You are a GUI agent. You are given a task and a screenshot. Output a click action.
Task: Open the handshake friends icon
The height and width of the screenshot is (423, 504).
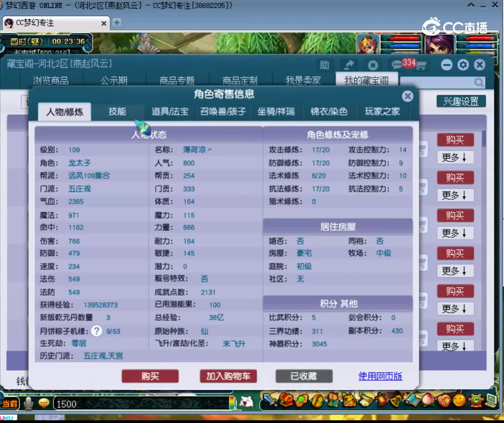click(x=444, y=401)
